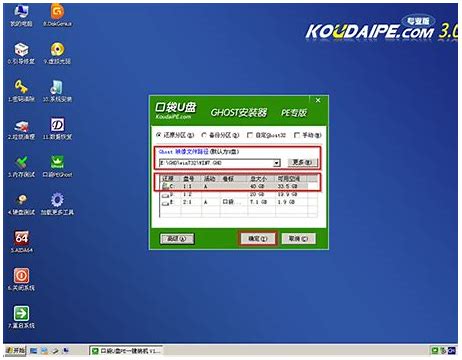
Task: Tick the 手动 manual checkbox
Action: pos(297,135)
